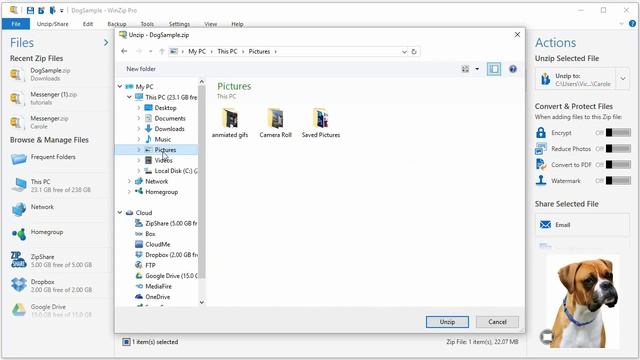Open the anmiated gifs folder
The image size is (640, 360).
230,123
